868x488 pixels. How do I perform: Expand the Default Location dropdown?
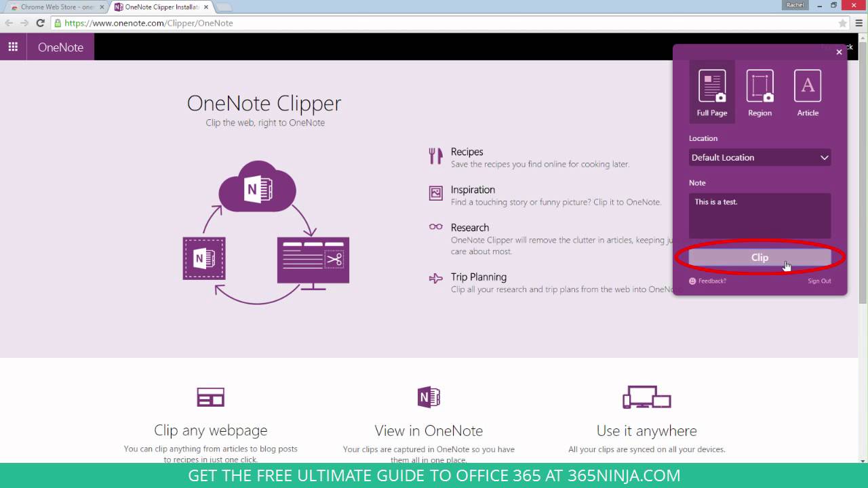point(759,157)
